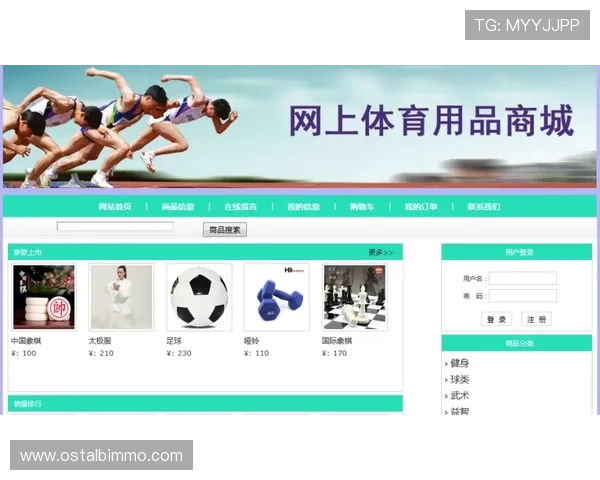Open the 更多>> link in 新款上市
The image size is (600, 480).
coord(380,252)
